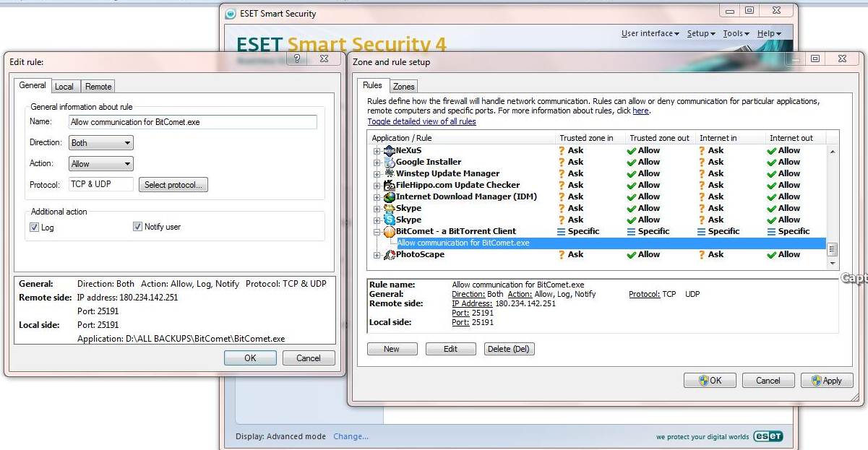
Task: Click question mark for Winstep Trusted zone in
Action: click(x=561, y=173)
